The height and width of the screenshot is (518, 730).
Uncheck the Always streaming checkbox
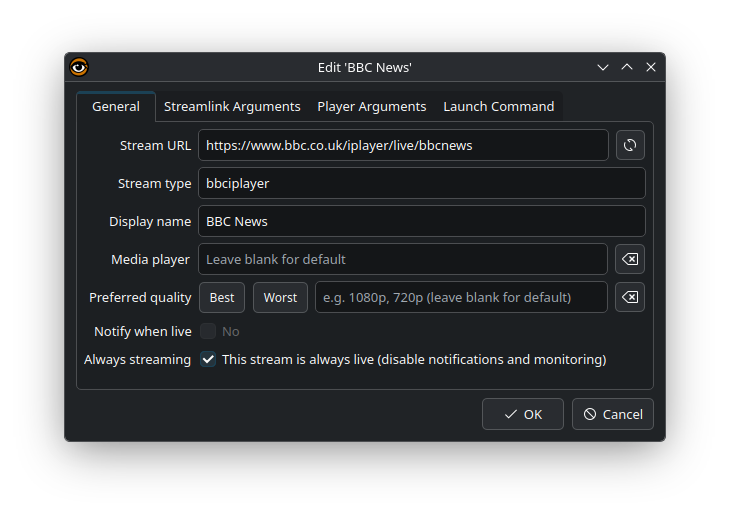pyautogui.click(x=208, y=359)
